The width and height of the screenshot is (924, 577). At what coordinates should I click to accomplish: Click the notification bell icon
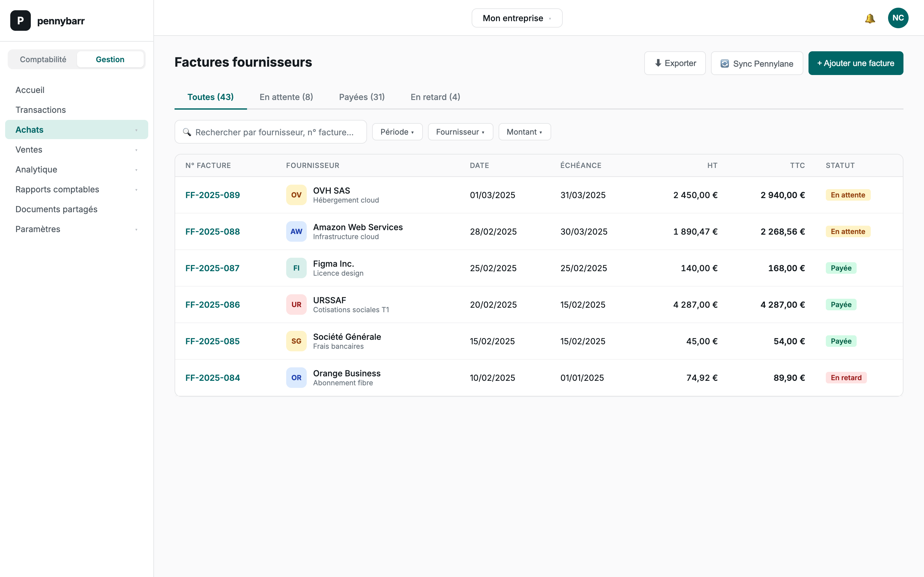point(870,18)
